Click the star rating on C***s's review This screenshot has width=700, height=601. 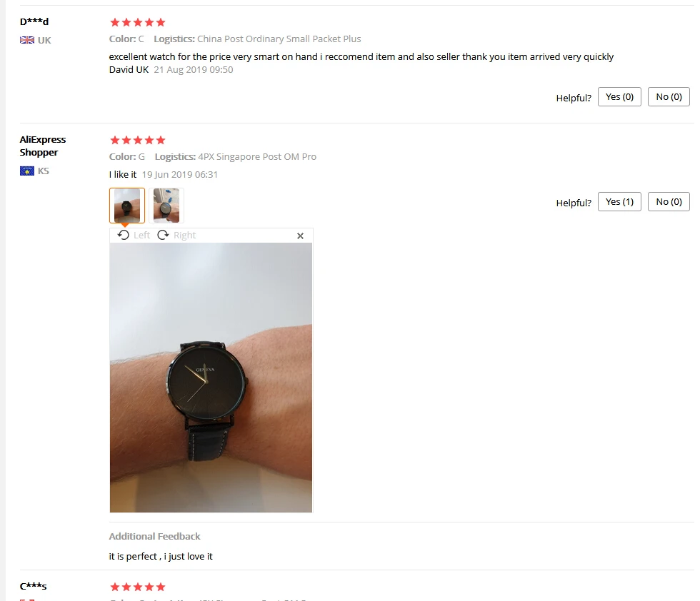coord(137,587)
